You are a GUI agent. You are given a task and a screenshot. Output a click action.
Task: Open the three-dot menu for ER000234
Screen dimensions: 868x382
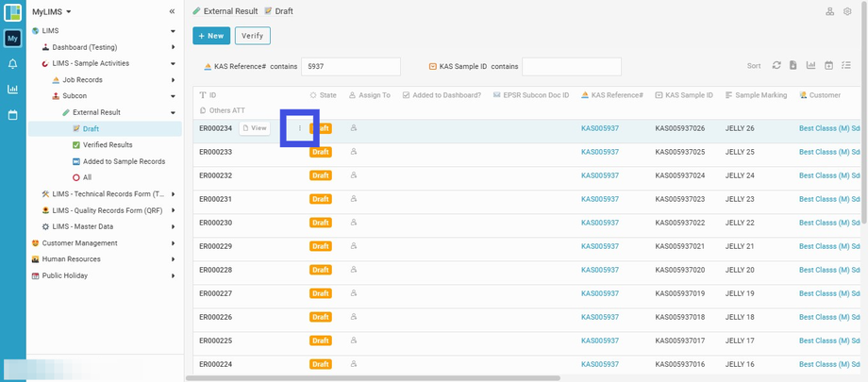[300, 128]
